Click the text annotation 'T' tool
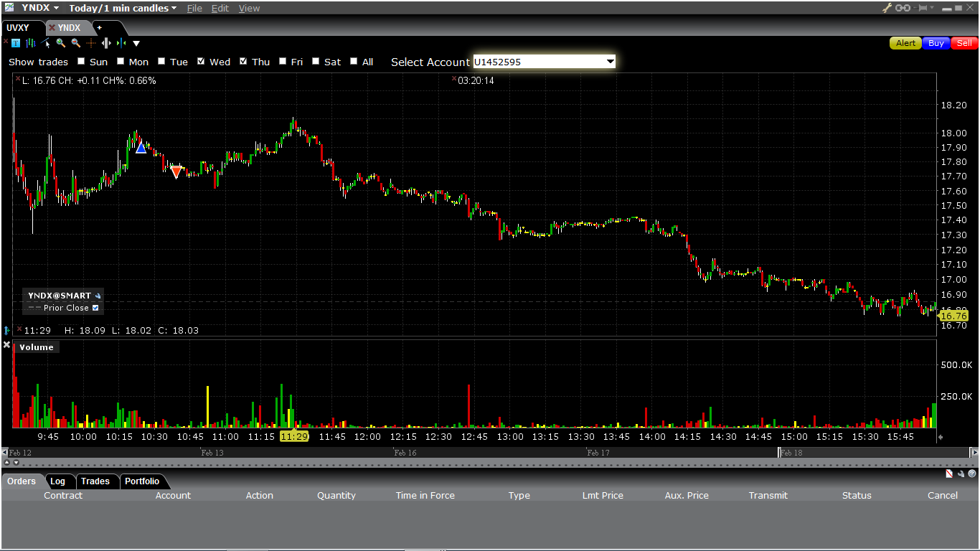Screen dimensions: 980x551 tap(16, 43)
